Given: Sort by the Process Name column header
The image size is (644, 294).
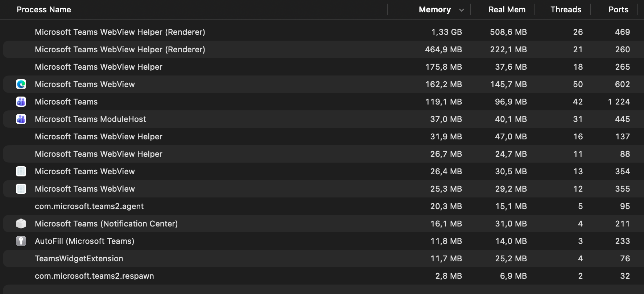Looking at the screenshot, I should coord(44,10).
